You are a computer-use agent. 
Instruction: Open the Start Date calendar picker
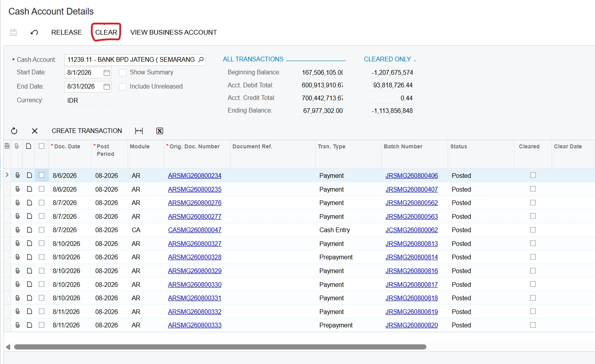106,73
